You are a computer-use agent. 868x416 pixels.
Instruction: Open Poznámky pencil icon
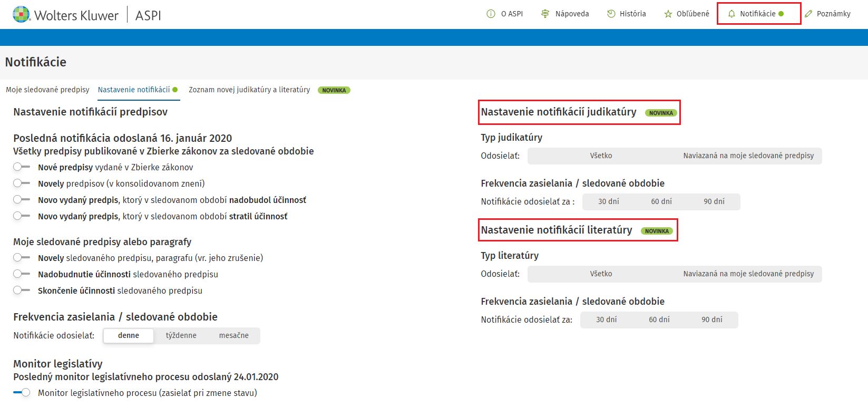pos(808,14)
